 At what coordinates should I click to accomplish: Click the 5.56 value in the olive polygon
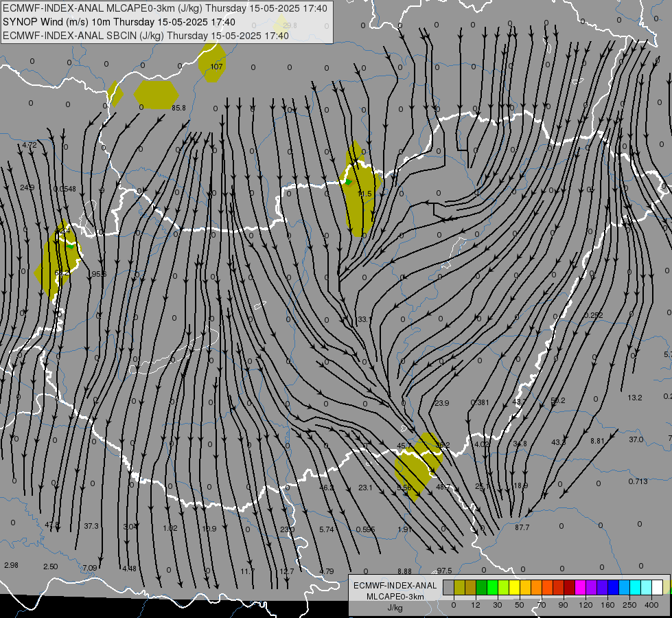coord(404,488)
